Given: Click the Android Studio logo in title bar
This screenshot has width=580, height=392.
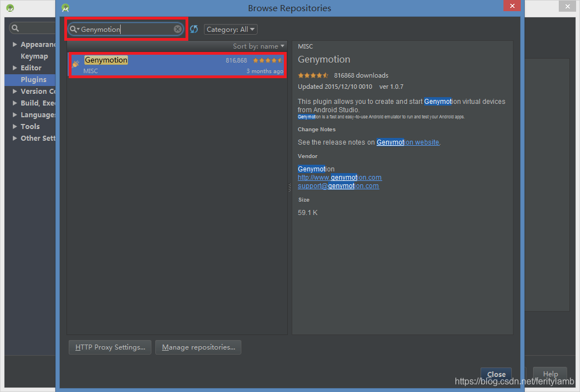Looking at the screenshot, I should (x=65, y=8).
